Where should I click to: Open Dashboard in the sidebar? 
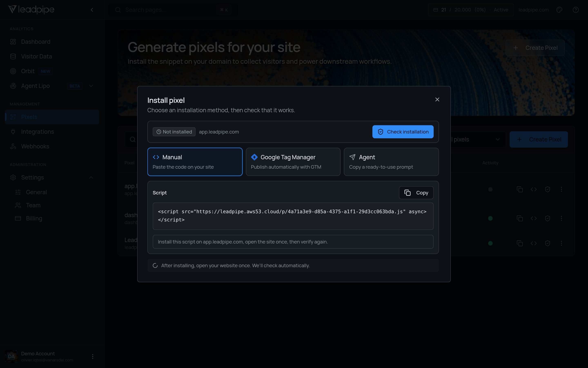(x=52, y=42)
